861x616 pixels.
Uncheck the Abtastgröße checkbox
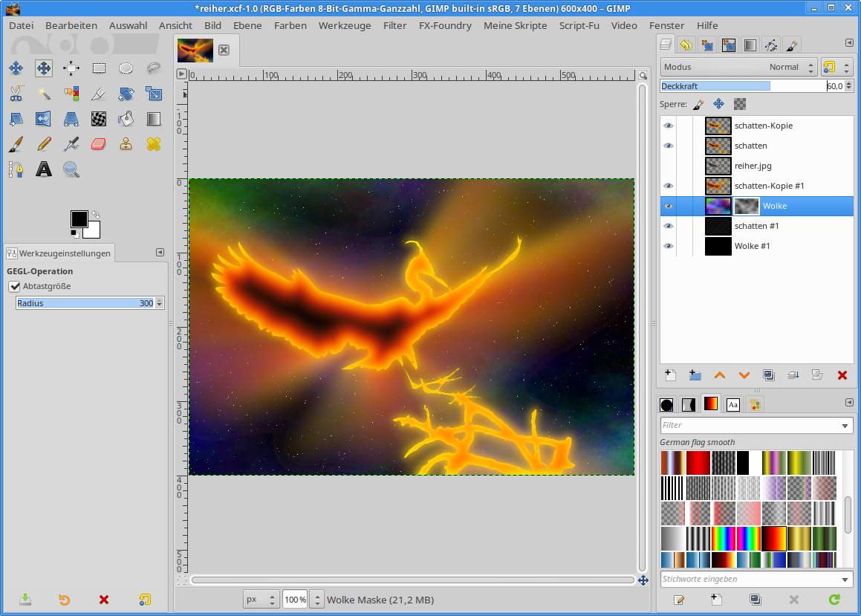click(14, 286)
